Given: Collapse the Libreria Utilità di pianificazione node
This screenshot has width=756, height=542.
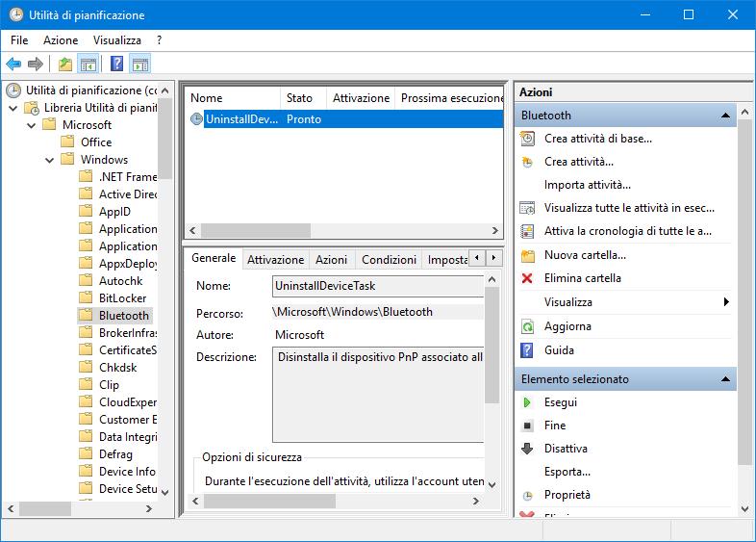Looking at the screenshot, I should (x=13, y=108).
